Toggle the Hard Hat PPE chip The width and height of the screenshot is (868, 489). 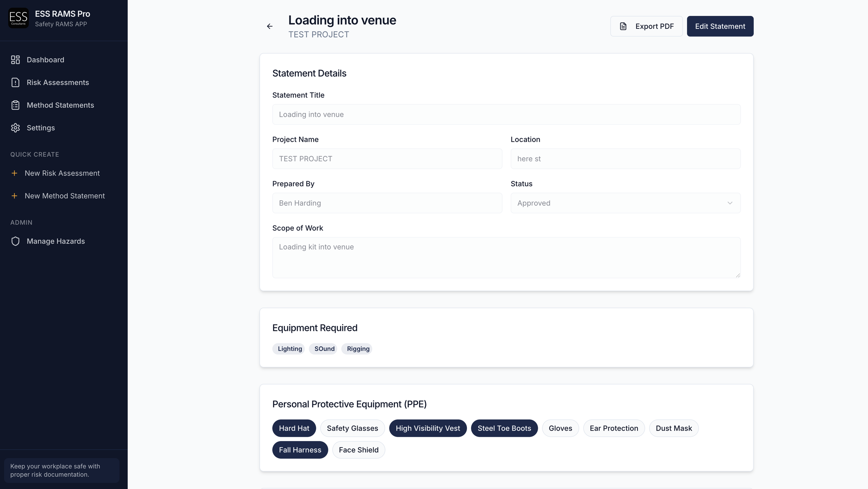tap(294, 428)
